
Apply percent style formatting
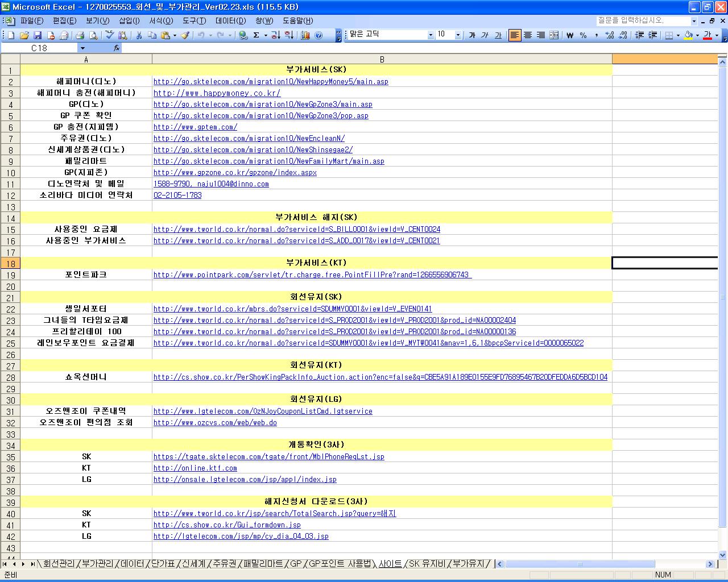coord(583,35)
